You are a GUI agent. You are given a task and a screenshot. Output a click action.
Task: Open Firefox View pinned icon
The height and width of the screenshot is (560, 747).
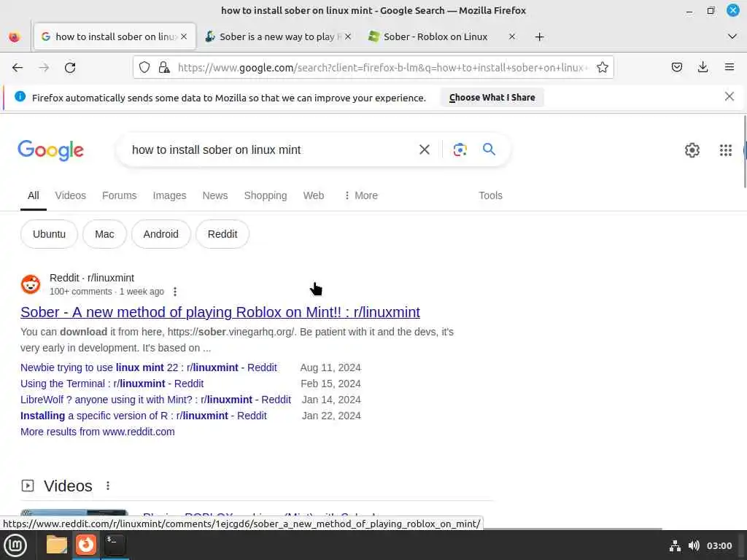click(15, 36)
